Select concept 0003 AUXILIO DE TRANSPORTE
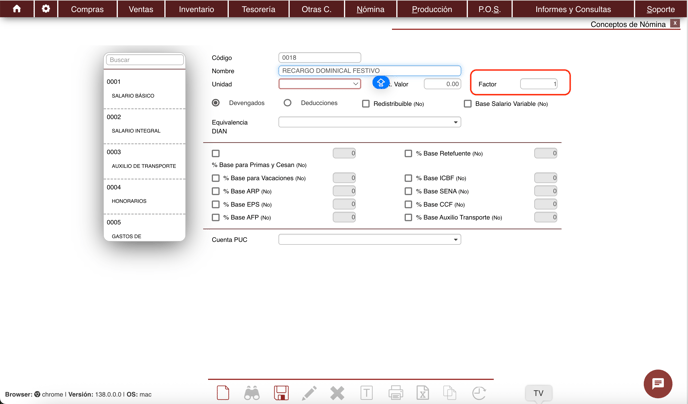This screenshot has height=404, width=688. [x=144, y=159]
